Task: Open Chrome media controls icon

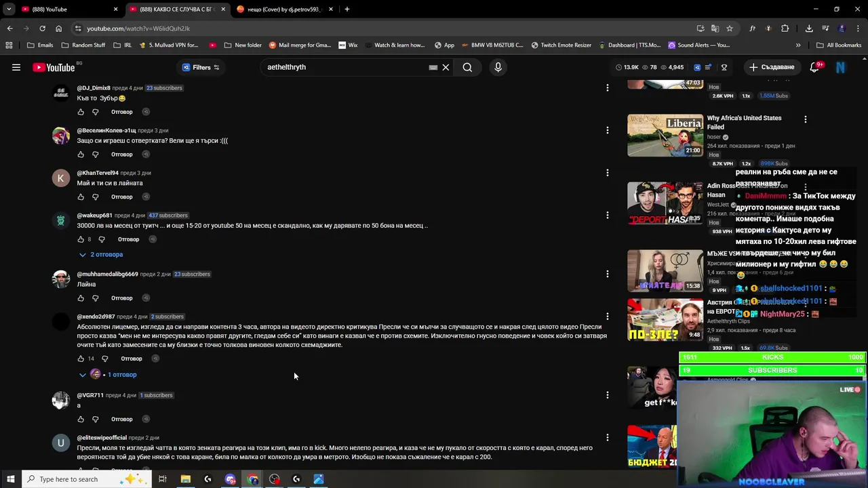Action: [x=826, y=28]
